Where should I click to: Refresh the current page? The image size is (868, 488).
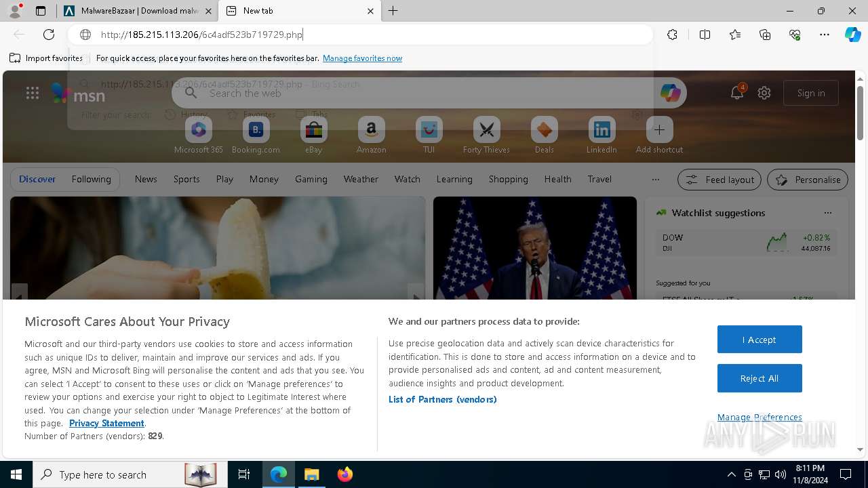(x=49, y=35)
